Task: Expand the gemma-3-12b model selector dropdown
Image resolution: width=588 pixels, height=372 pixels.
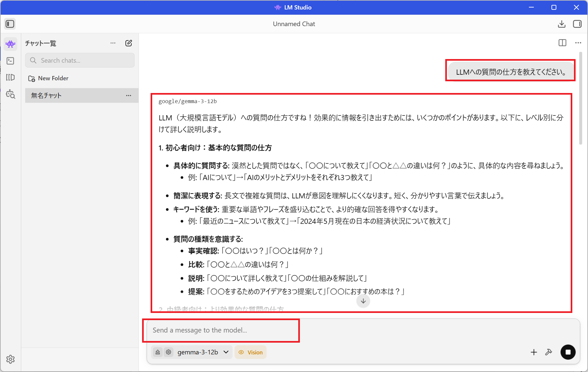Action: coord(226,352)
